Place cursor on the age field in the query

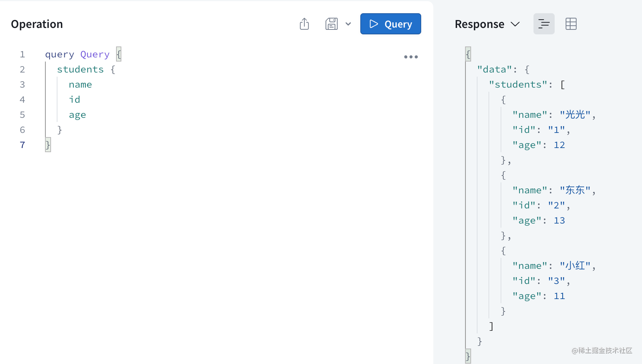(77, 114)
